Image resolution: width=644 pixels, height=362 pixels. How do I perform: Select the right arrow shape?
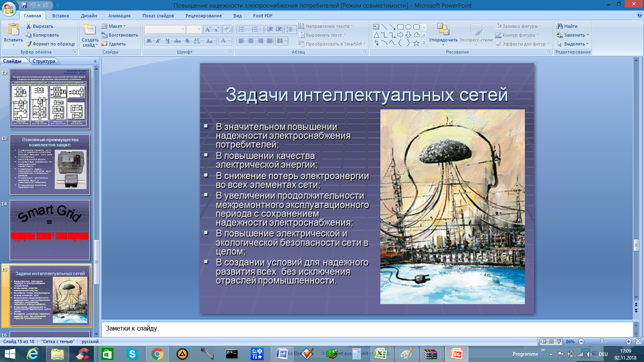coord(400,35)
